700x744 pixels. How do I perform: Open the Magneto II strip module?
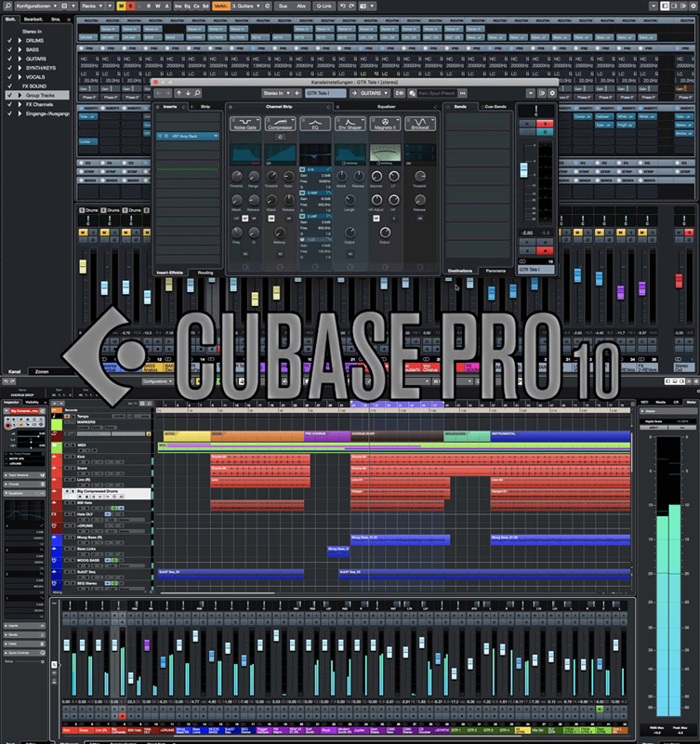pos(385,124)
